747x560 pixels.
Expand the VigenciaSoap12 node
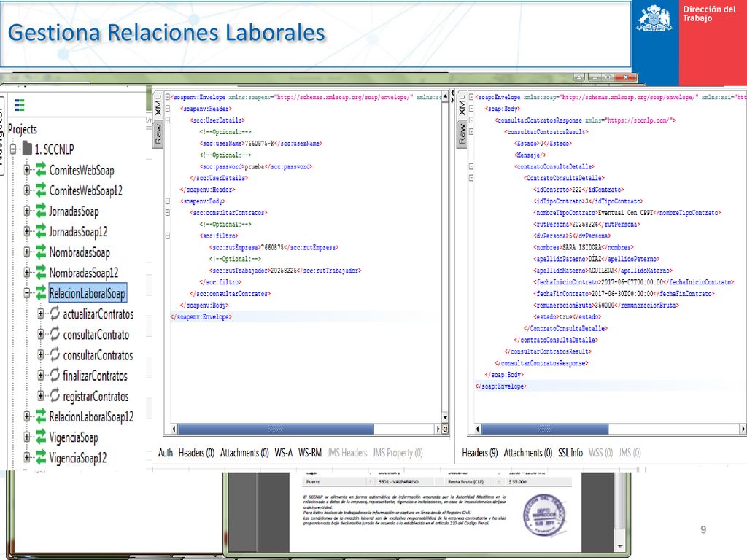point(27,458)
